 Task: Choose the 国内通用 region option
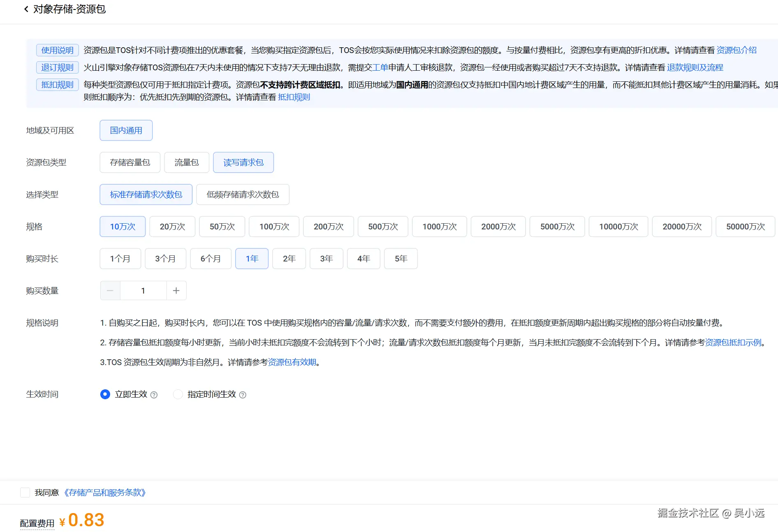(x=126, y=130)
